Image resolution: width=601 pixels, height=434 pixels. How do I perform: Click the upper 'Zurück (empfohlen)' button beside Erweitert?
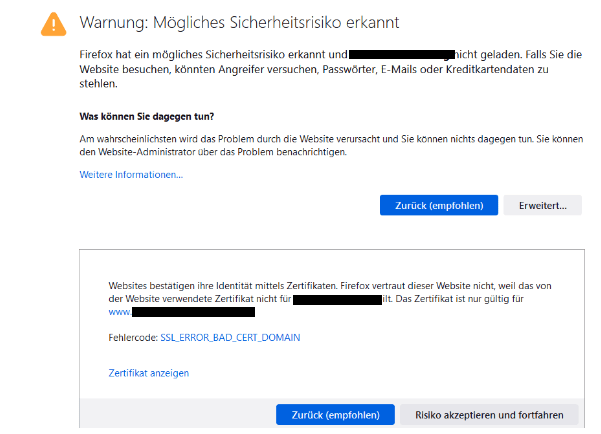click(439, 205)
